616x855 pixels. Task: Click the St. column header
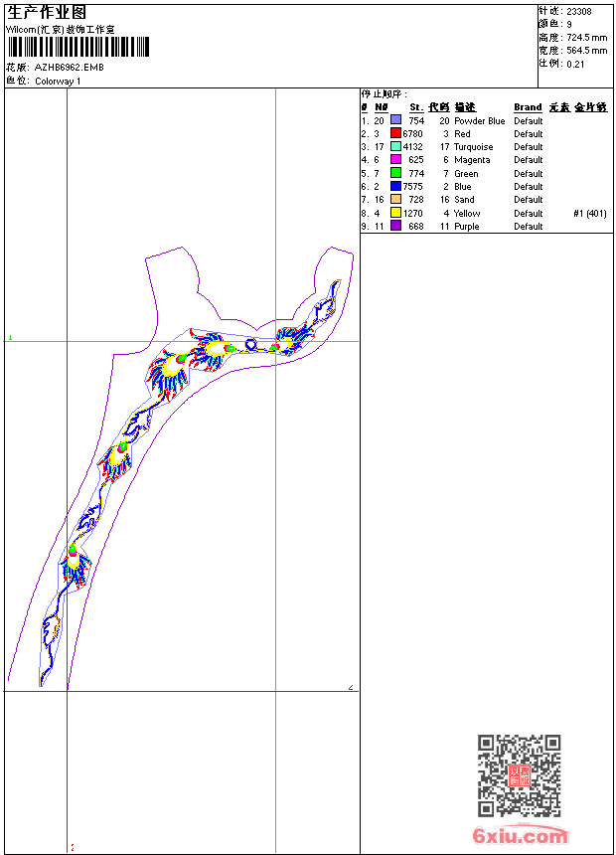416,107
